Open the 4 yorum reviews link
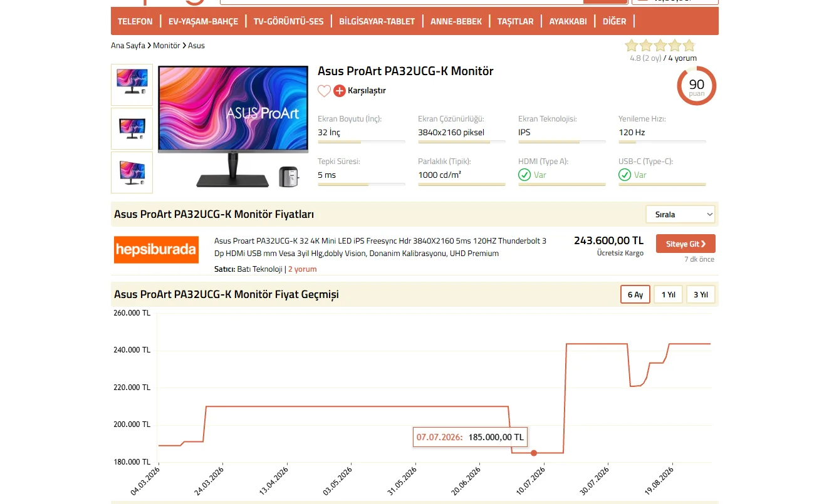 [x=682, y=58]
